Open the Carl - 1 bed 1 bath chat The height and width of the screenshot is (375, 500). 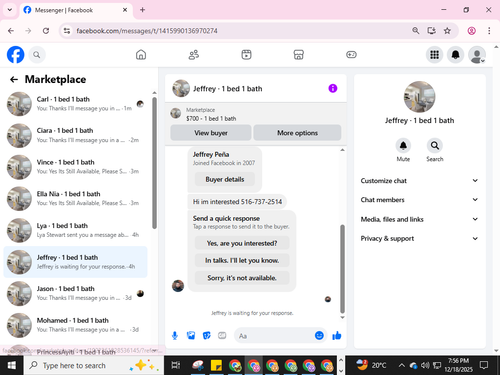[x=76, y=104]
